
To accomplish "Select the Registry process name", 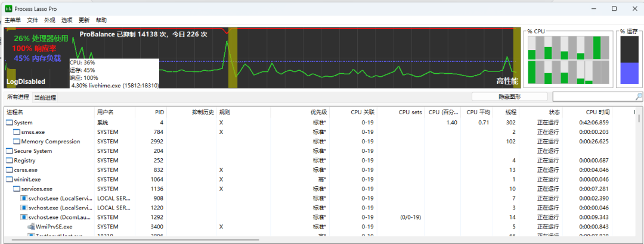I will pos(24,160).
